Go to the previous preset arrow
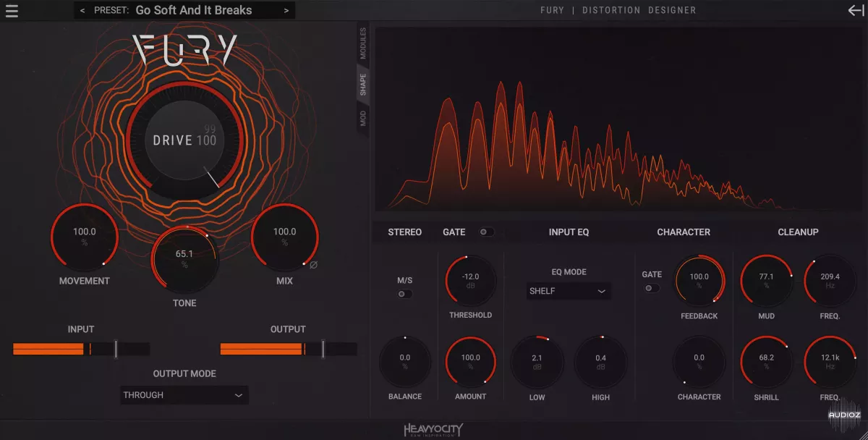 tap(82, 11)
